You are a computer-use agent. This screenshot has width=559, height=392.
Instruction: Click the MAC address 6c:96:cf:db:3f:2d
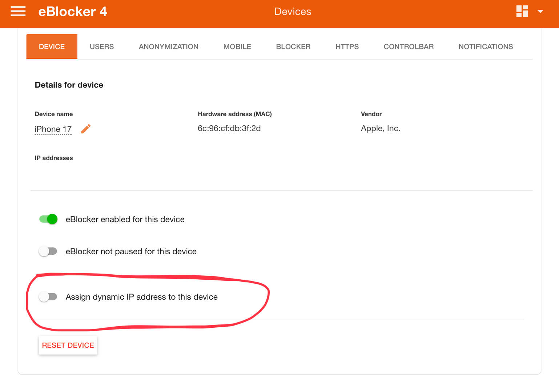click(229, 129)
